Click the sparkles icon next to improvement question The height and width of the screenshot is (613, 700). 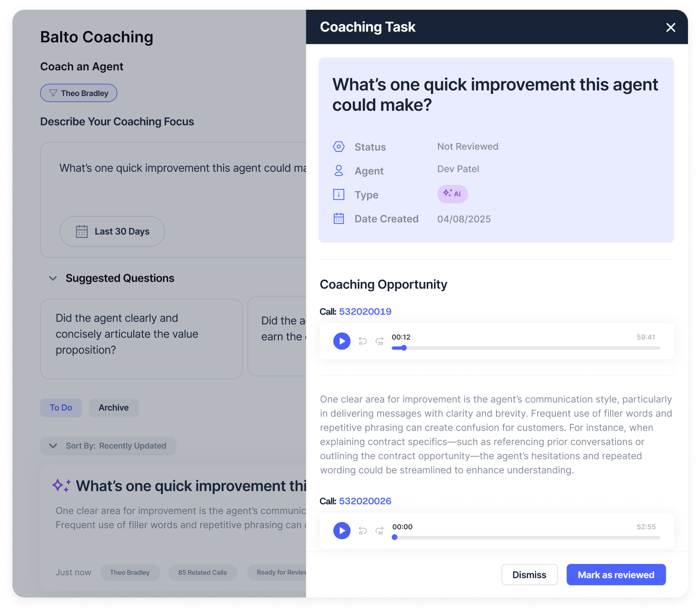click(x=61, y=486)
